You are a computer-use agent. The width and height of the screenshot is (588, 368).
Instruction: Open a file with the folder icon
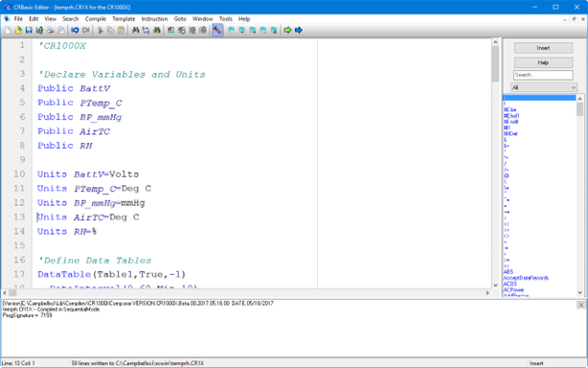tap(18, 31)
